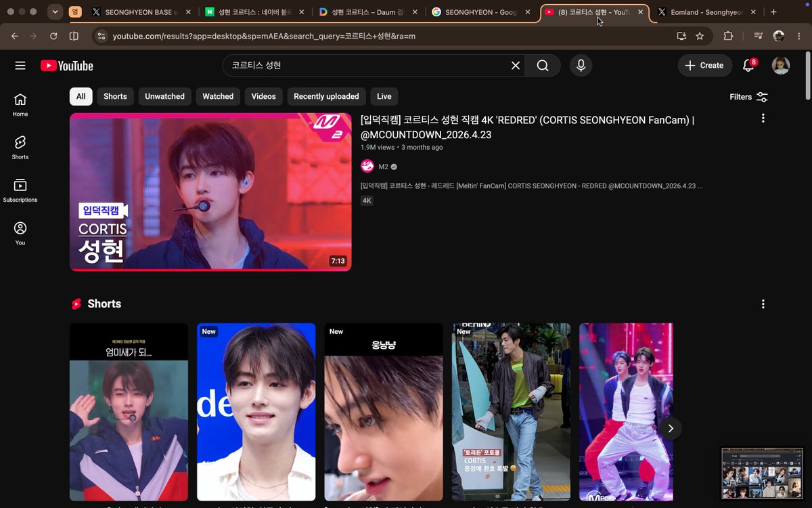The width and height of the screenshot is (812, 508).
Task: Click the 4K badge under the video
Action: pyautogui.click(x=367, y=200)
